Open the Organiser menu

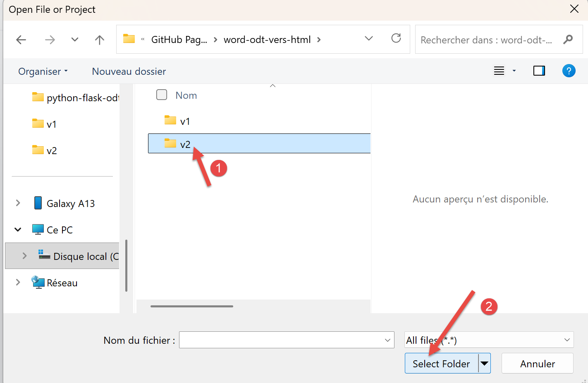coord(43,71)
